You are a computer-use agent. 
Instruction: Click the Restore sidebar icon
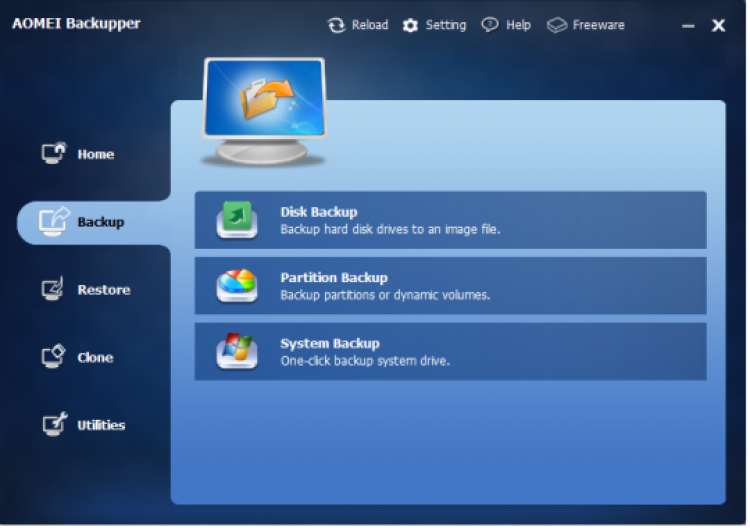click(x=53, y=289)
